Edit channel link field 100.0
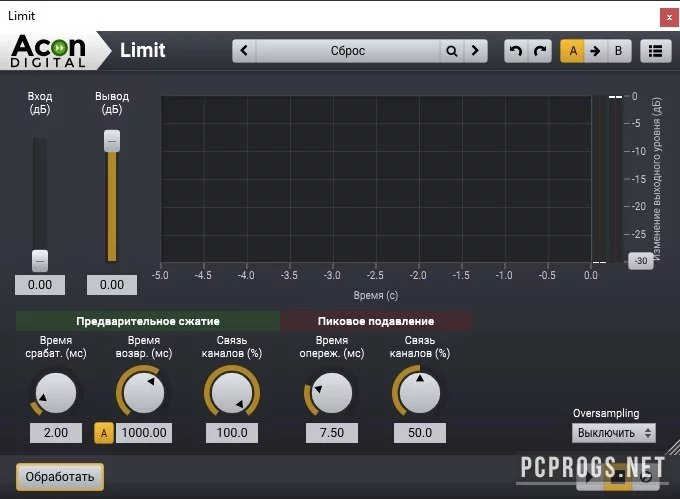Viewport: 680px width, 499px height. [232, 433]
